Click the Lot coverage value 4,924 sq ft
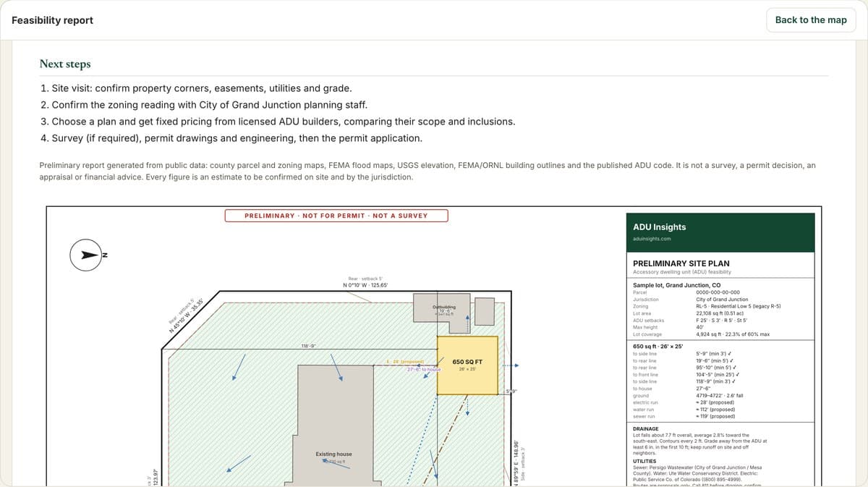Image resolution: width=868 pixels, height=487 pixels. tap(733, 334)
